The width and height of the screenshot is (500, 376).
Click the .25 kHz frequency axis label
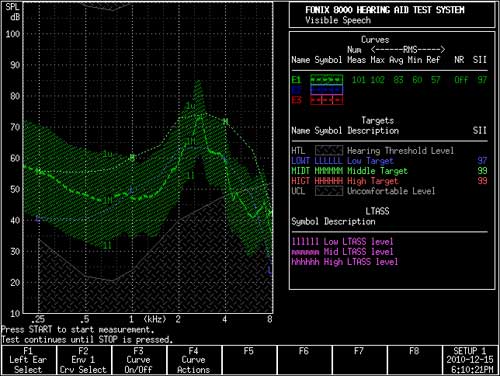38,319
